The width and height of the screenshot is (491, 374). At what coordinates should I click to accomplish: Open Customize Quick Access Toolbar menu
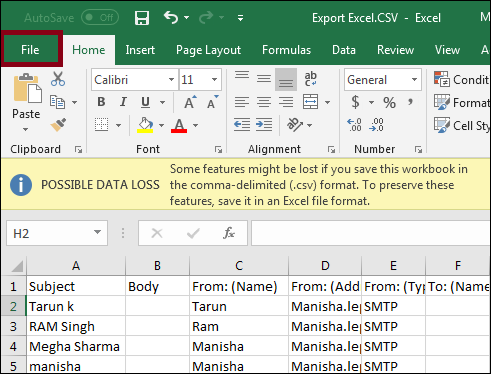[240, 18]
